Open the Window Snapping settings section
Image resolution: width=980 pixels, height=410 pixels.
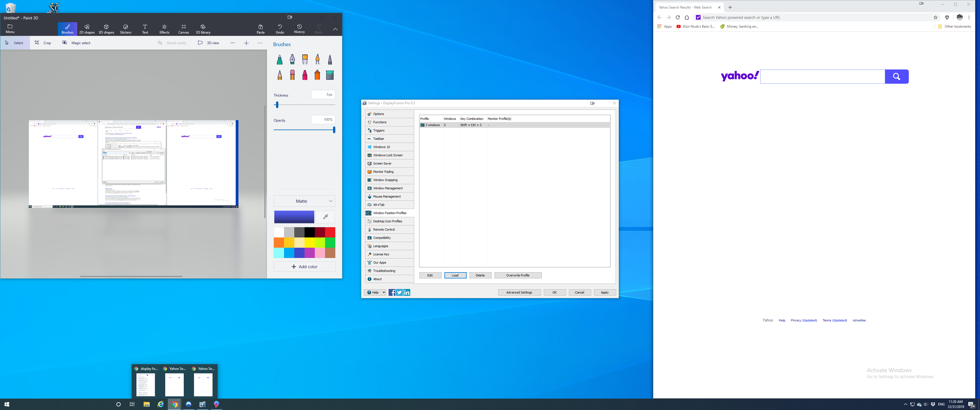tap(385, 180)
